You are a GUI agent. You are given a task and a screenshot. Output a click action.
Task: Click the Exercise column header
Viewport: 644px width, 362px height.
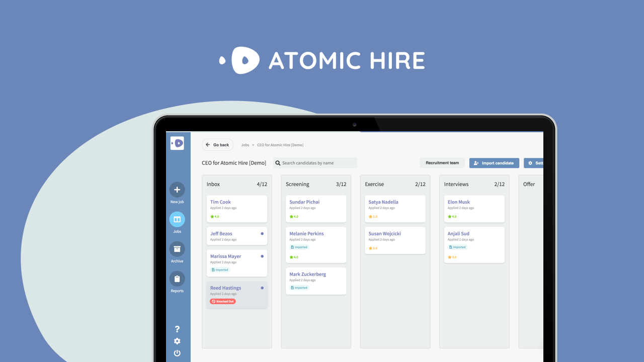point(374,185)
